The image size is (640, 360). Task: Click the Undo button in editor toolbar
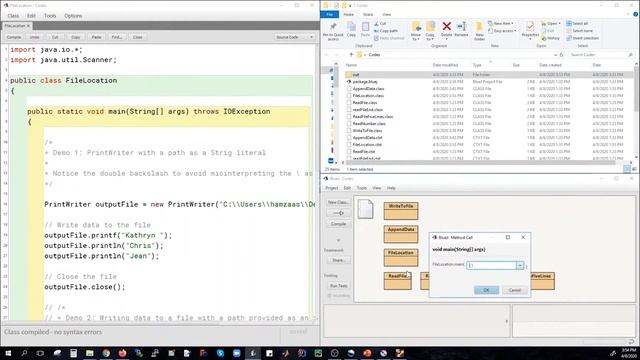(35, 37)
